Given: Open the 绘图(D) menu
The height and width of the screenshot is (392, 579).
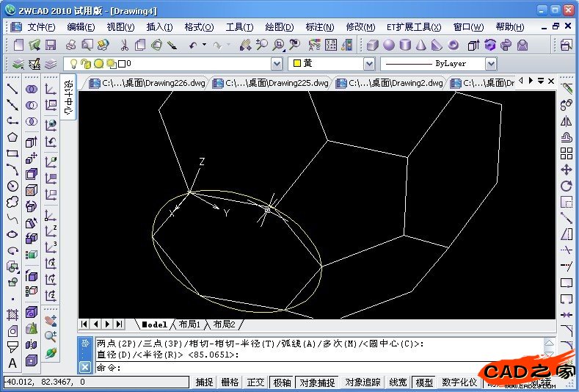Looking at the screenshot, I should click(x=279, y=27).
